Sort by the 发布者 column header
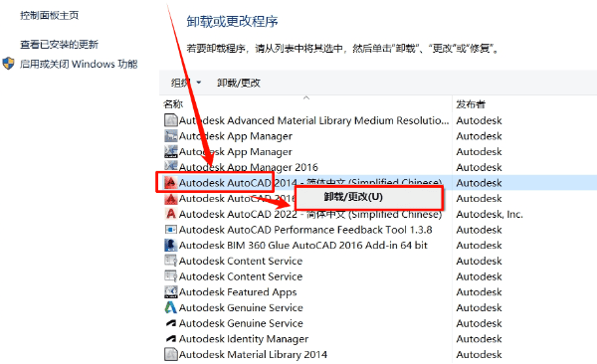This screenshot has width=597, height=364. [471, 104]
